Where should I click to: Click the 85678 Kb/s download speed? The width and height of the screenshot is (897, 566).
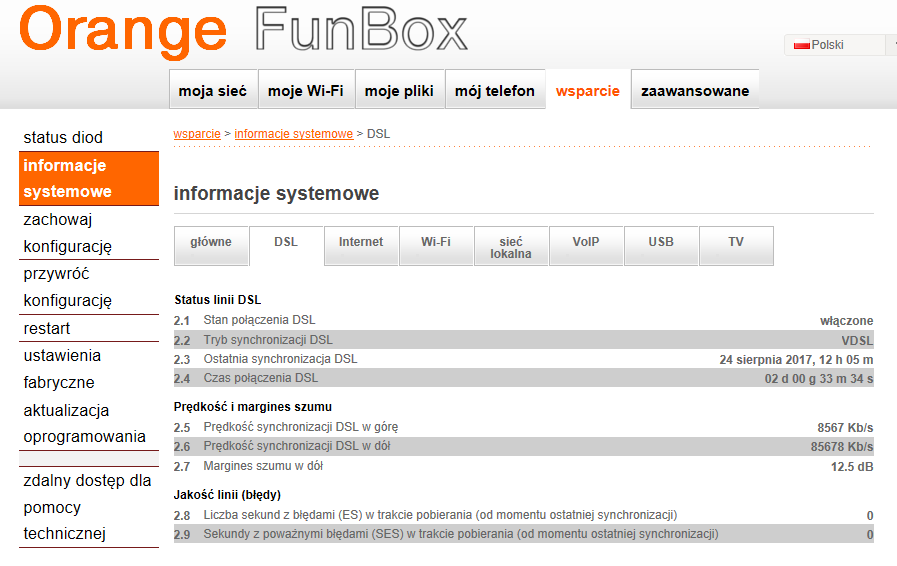(842, 446)
